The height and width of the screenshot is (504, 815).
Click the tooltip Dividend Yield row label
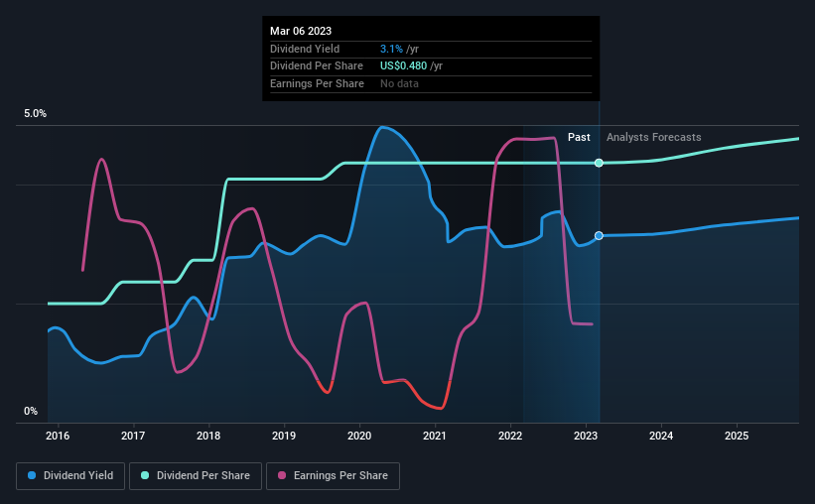(x=305, y=49)
